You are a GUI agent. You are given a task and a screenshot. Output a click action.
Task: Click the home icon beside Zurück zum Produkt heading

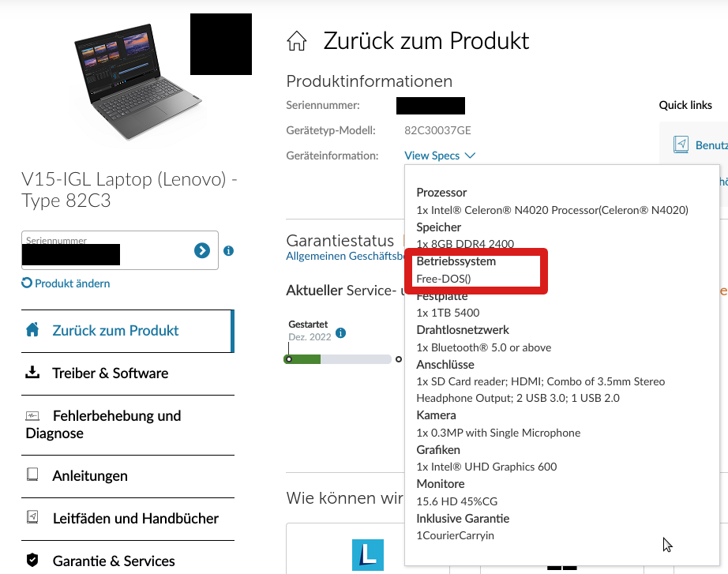(x=297, y=41)
